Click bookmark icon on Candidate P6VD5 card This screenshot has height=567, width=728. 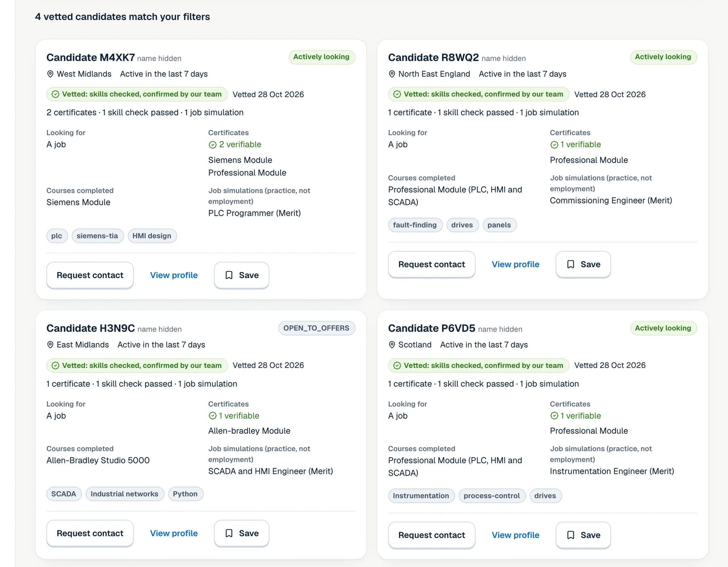point(571,535)
